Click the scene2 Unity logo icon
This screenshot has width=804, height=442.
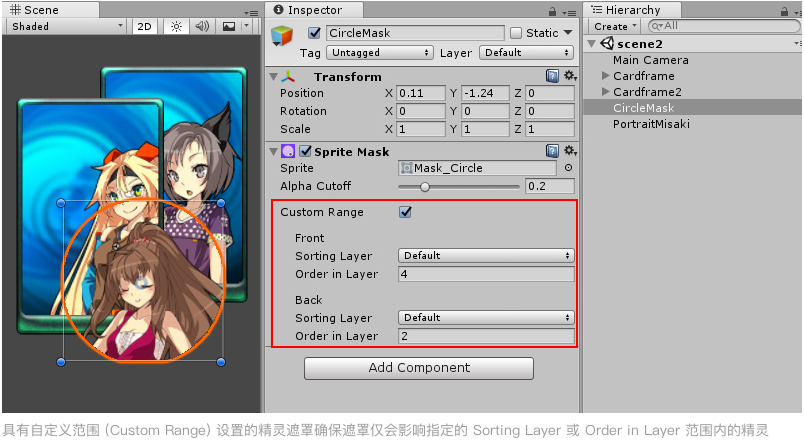pyautogui.click(x=607, y=44)
